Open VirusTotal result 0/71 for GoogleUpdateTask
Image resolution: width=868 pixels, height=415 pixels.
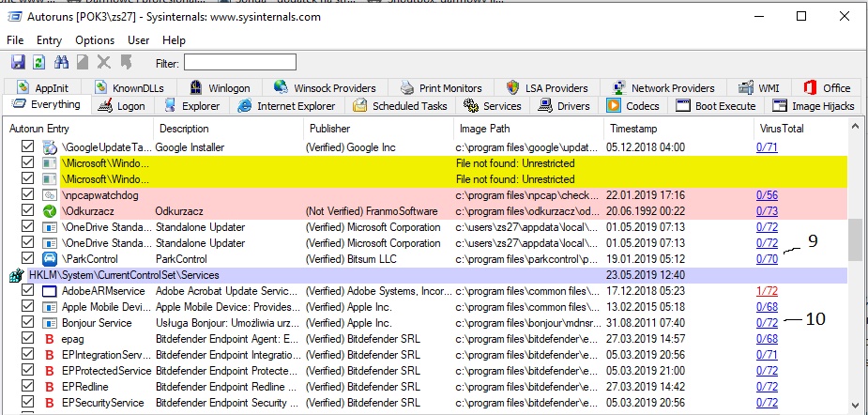pyautogui.click(x=767, y=147)
